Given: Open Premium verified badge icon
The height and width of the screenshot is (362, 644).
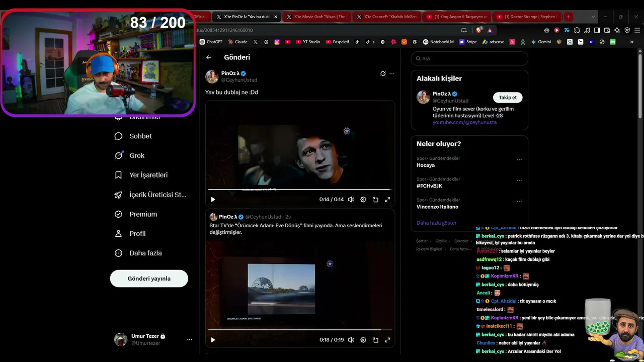Looking at the screenshot, I should 118,214.
